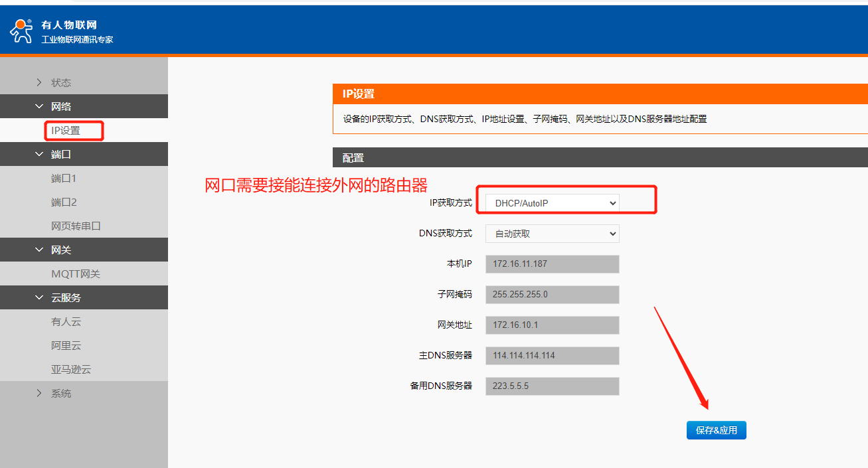Collapse the 网络 section chevron
868x468 pixels.
click(39, 106)
